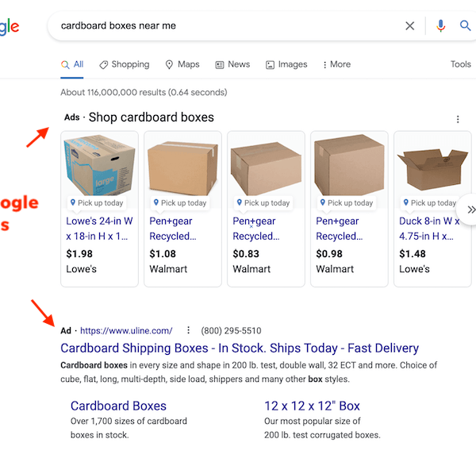
Task: Click inside the search query text field
Action: pos(222,26)
